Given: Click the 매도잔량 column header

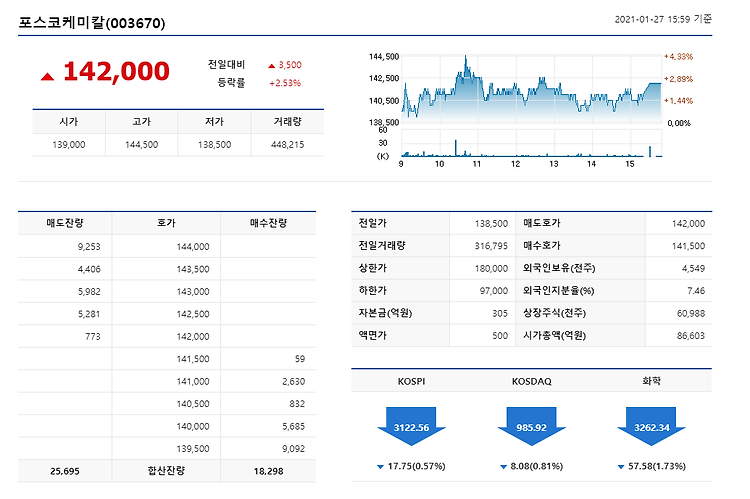Looking at the screenshot, I should point(65,223).
